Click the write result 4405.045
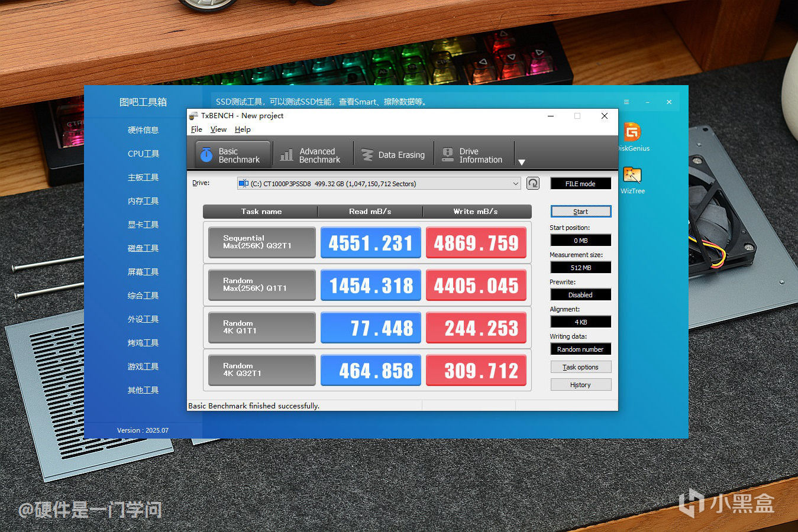The image size is (798, 532). click(476, 285)
